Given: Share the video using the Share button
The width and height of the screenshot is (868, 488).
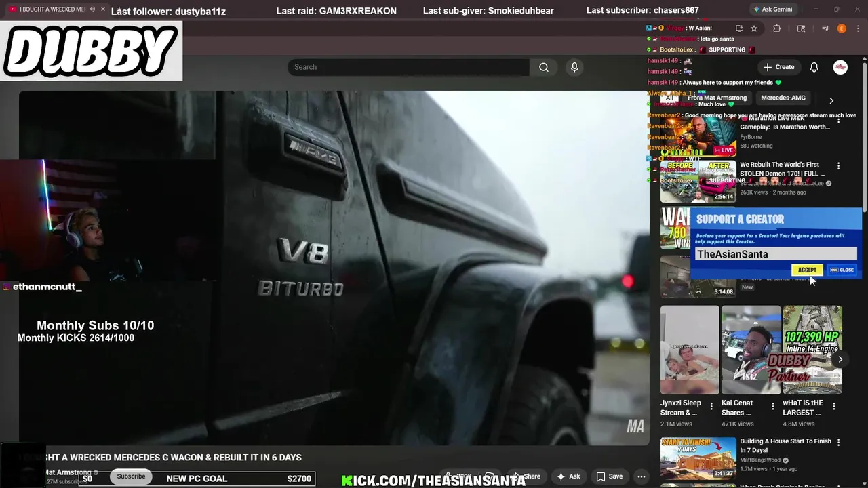Looking at the screenshot, I should [x=527, y=476].
